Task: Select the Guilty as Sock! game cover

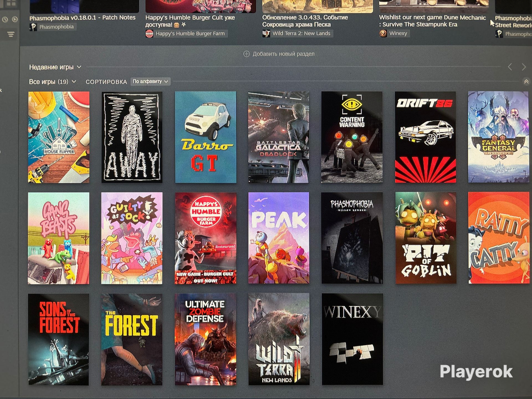Action: tap(132, 238)
